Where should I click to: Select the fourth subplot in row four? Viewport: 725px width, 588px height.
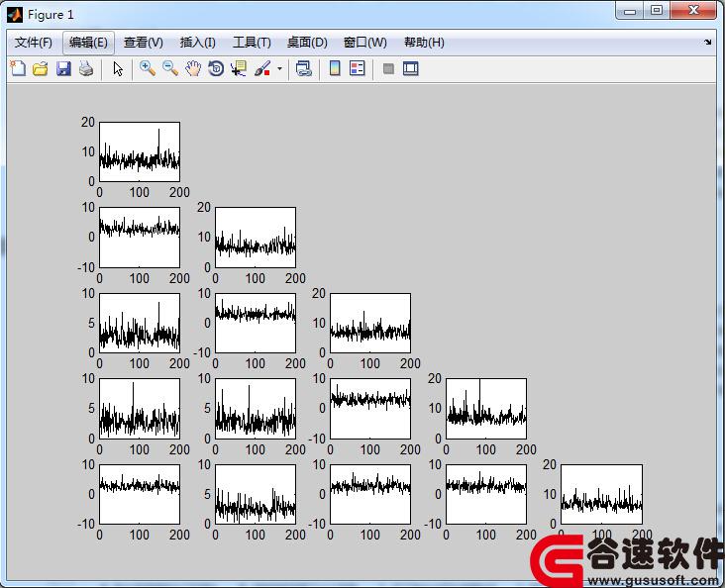486,409
